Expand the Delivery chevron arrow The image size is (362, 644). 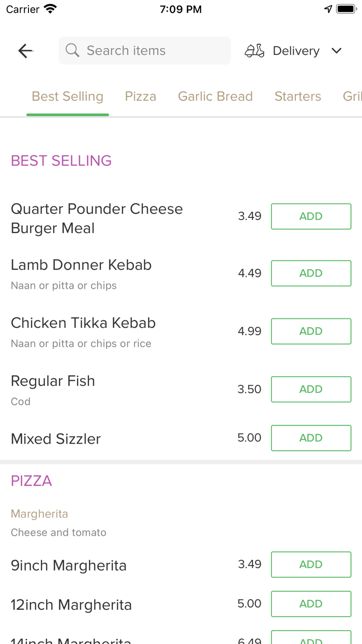click(x=336, y=51)
